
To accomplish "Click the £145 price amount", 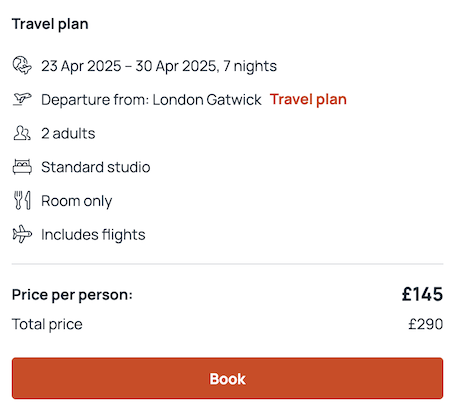I will 422,294.
